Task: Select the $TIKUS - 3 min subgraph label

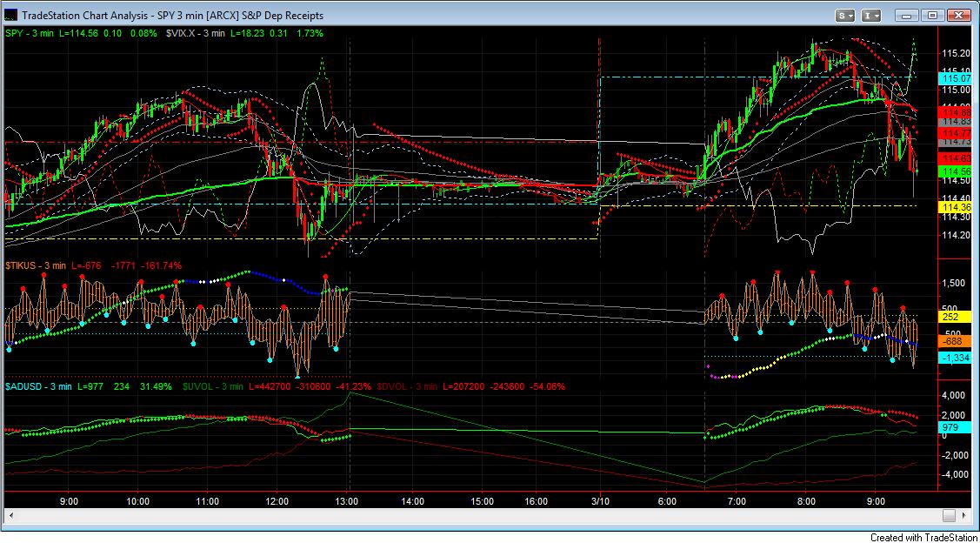Action: click(36, 266)
